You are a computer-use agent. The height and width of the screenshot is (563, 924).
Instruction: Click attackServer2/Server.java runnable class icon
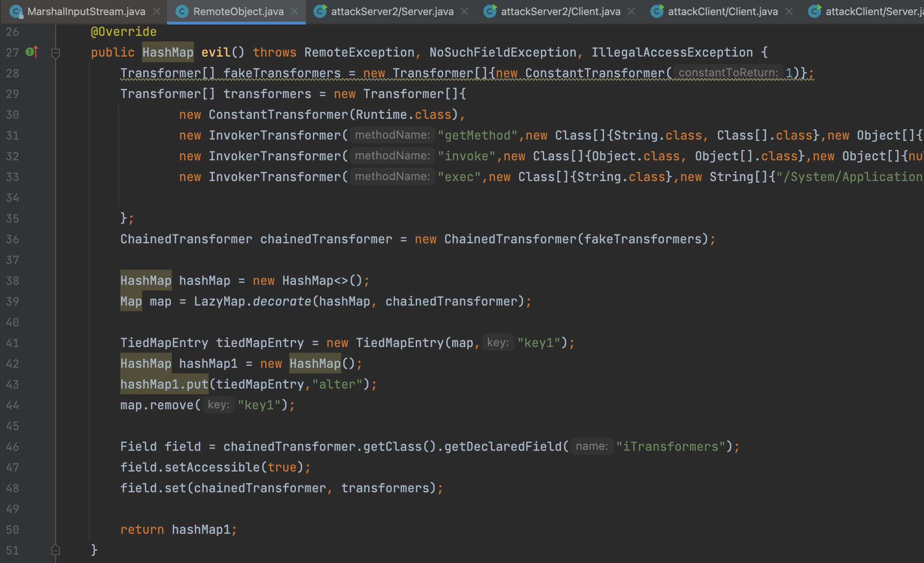point(320,11)
